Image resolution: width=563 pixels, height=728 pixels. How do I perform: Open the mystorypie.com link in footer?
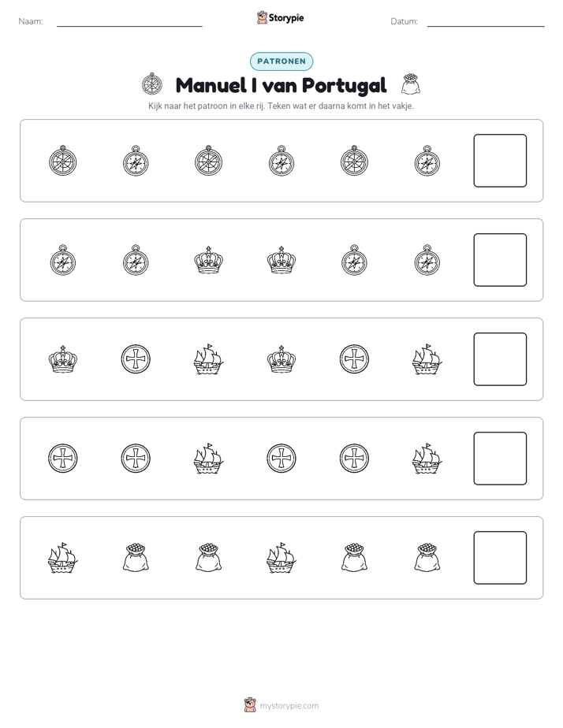pyautogui.click(x=289, y=706)
